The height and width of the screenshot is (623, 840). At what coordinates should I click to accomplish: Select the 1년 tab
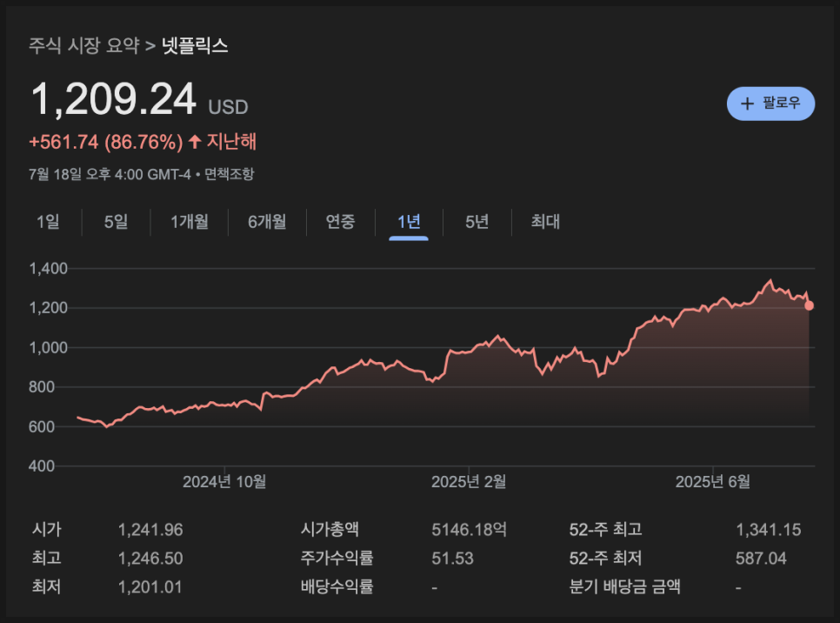click(409, 221)
